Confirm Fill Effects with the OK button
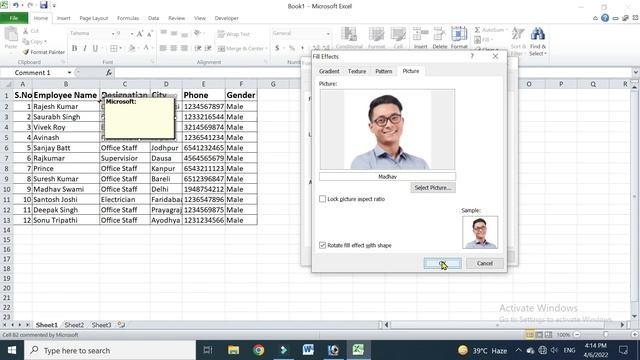 click(442, 263)
